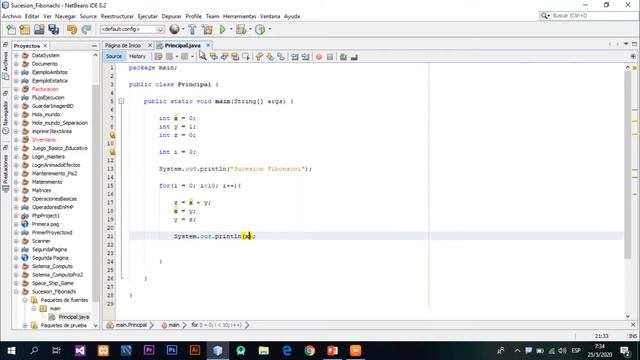Click the for loop breadcrumb
The image size is (640, 360).
click(216, 325)
